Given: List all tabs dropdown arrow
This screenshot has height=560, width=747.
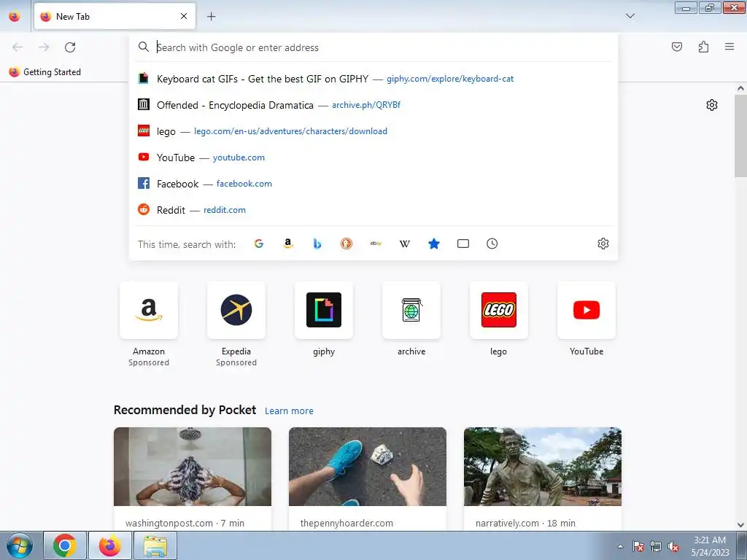Looking at the screenshot, I should 630,16.
